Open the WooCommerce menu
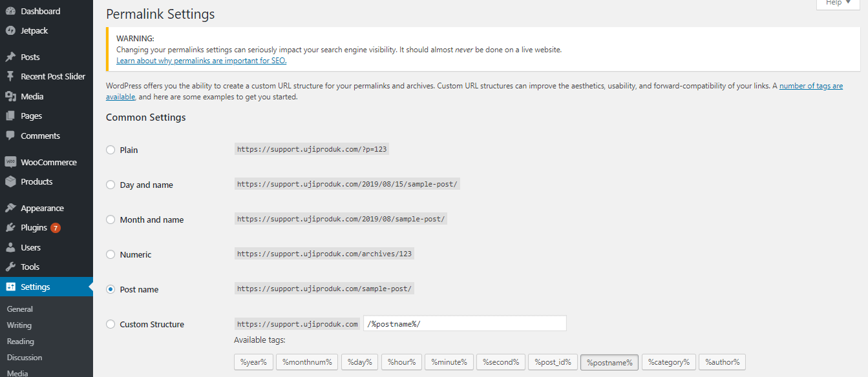Image resolution: width=868 pixels, height=377 pixels. coord(47,162)
